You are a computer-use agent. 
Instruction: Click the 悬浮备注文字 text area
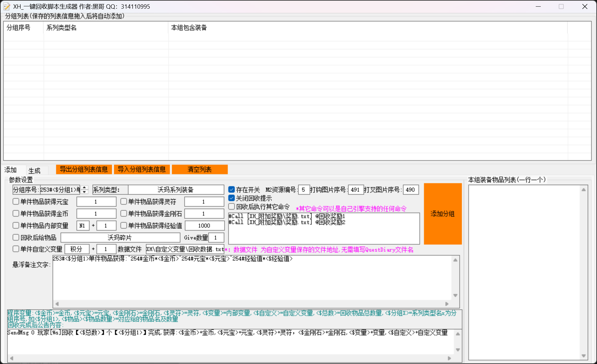252,277
